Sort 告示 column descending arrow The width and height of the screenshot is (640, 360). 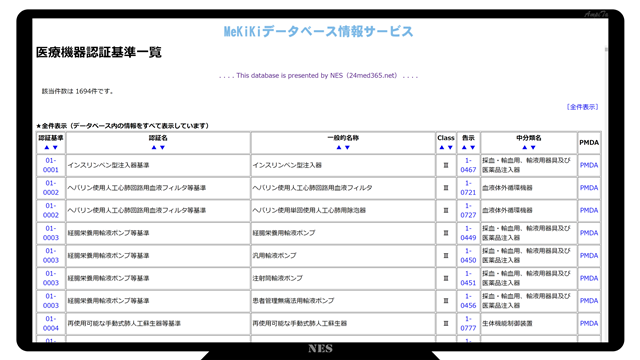(473, 147)
